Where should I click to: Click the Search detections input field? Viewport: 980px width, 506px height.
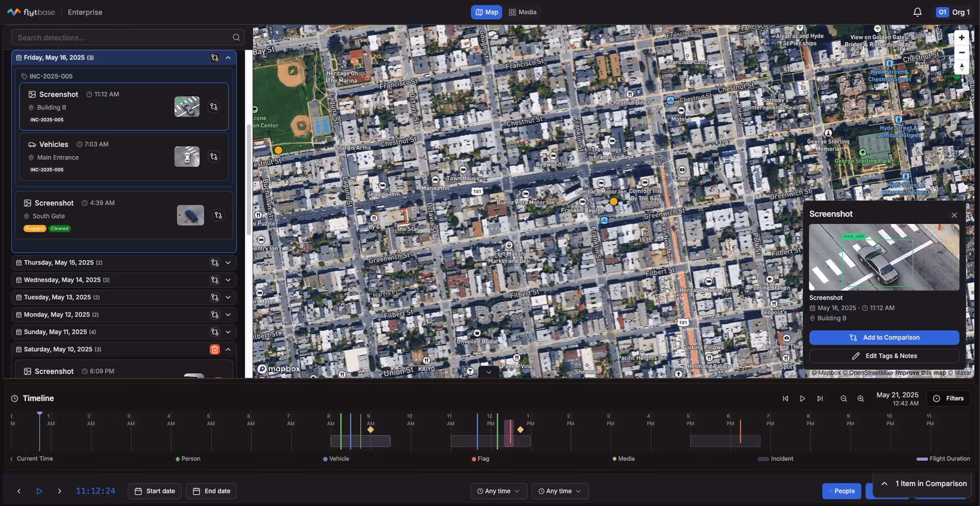tap(127, 38)
